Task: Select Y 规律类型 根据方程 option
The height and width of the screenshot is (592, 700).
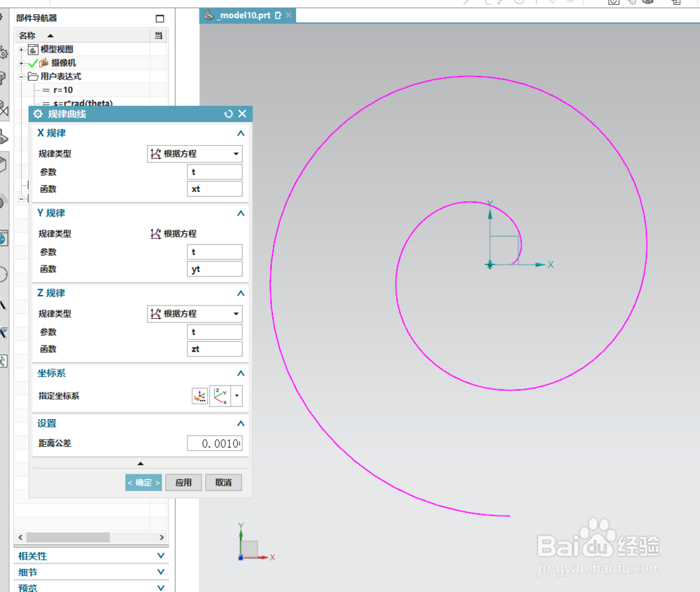Action: coord(174,234)
